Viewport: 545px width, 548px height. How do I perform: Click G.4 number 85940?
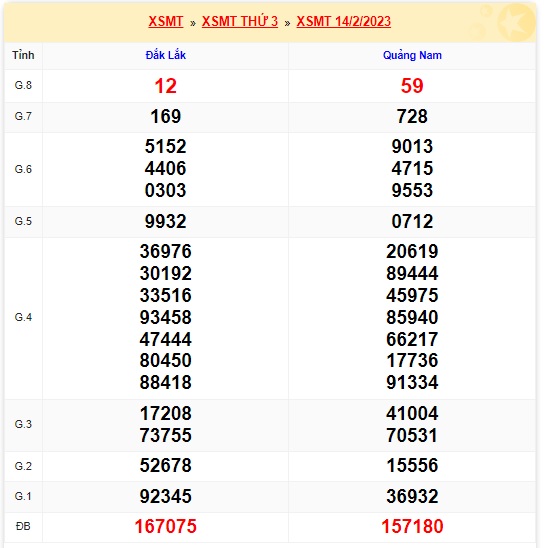coord(412,317)
